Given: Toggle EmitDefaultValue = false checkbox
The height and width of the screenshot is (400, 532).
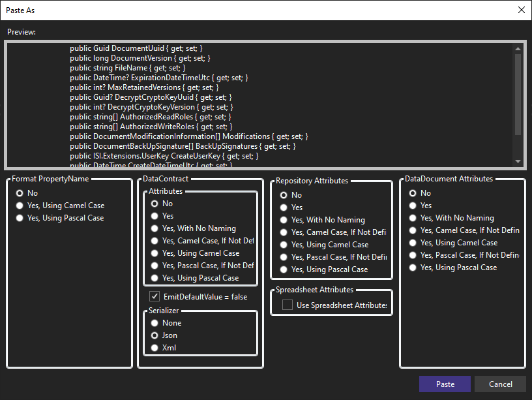Looking at the screenshot, I should point(155,296).
